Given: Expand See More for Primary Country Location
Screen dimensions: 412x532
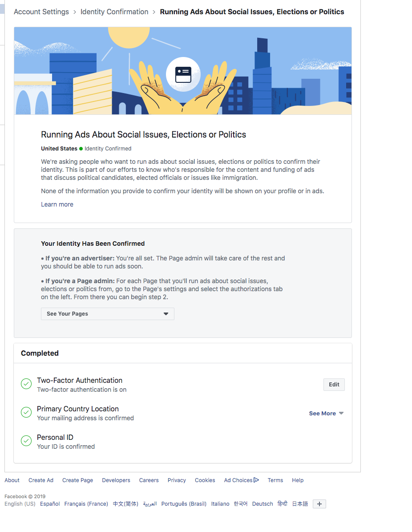Looking at the screenshot, I should pos(326,413).
